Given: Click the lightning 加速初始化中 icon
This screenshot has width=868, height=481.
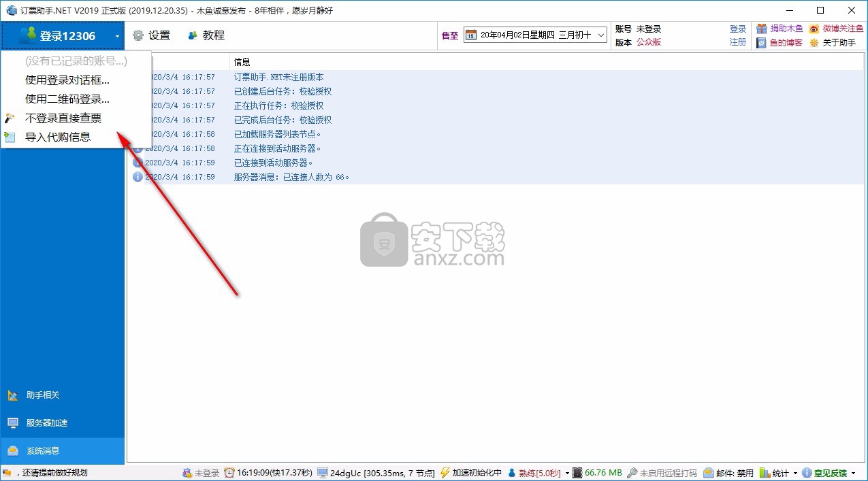Looking at the screenshot, I should coord(445,473).
